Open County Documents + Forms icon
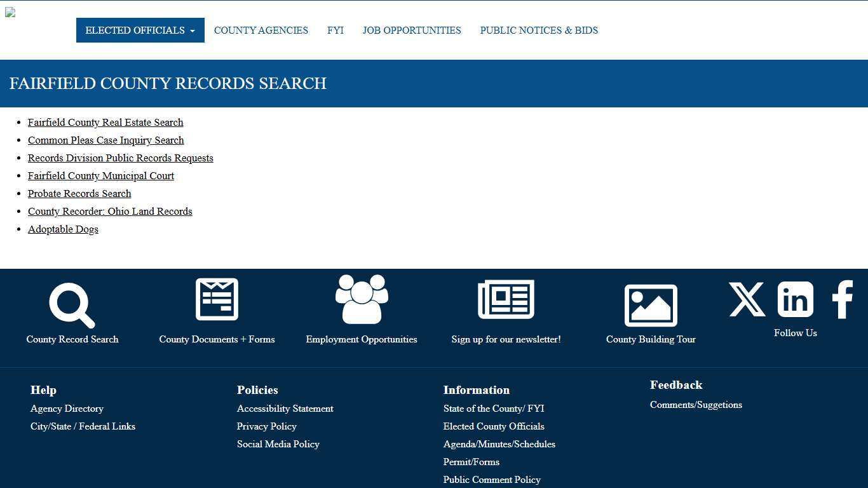The width and height of the screenshot is (868, 488). [x=217, y=299]
